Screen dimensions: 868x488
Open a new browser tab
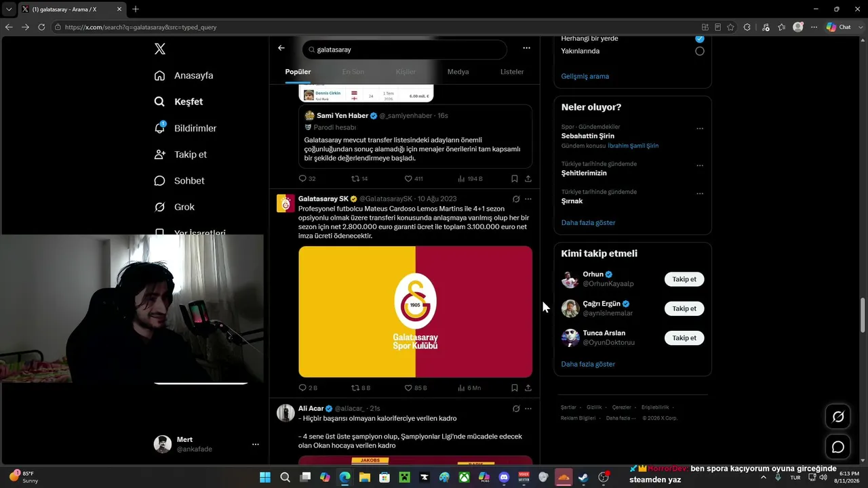pyautogui.click(x=136, y=9)
